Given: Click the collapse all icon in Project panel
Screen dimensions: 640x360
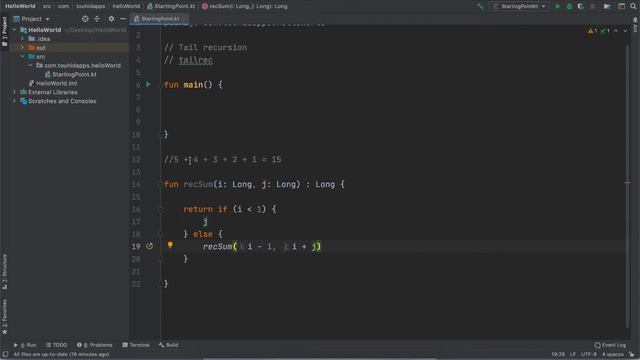Looking at the screenshot, I should [97, 19].
